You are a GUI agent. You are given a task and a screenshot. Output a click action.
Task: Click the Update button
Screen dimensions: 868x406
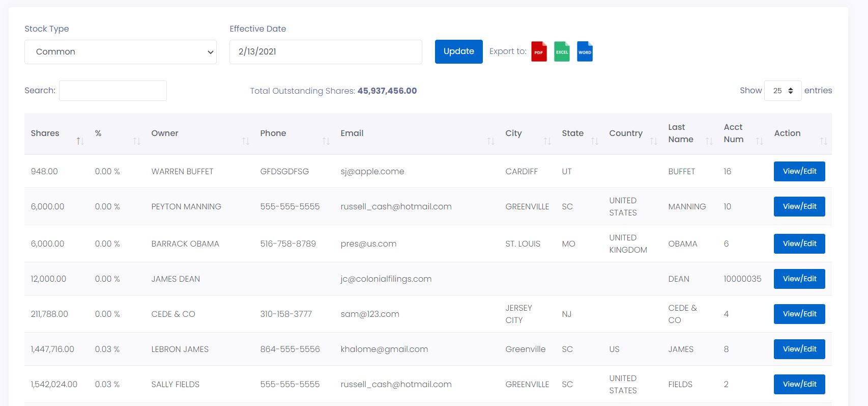458,51
